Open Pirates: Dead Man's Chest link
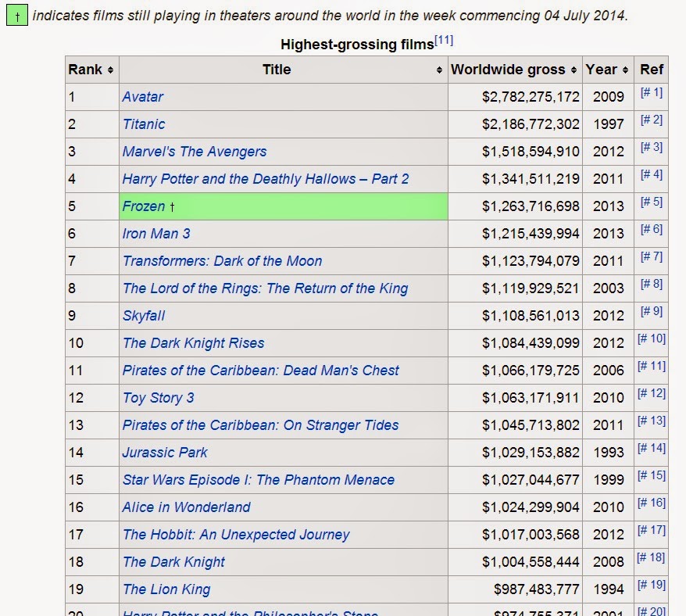Image resolution: width=686 pixels, height=616 pixels. pos(261,371)
